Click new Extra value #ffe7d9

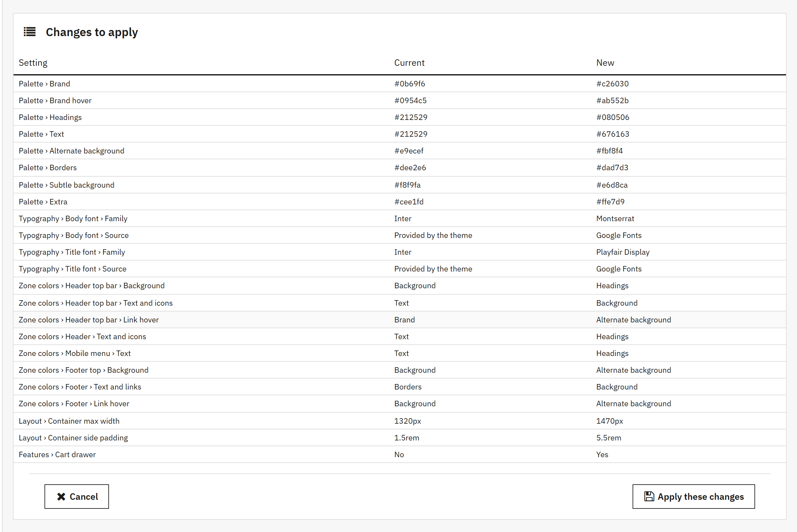610,202
